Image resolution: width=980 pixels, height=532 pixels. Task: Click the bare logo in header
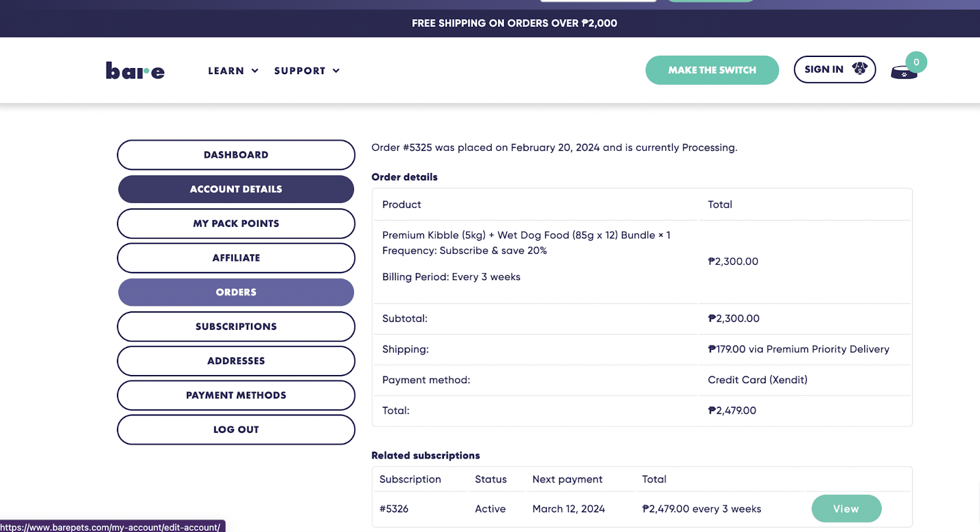[135, 71]
